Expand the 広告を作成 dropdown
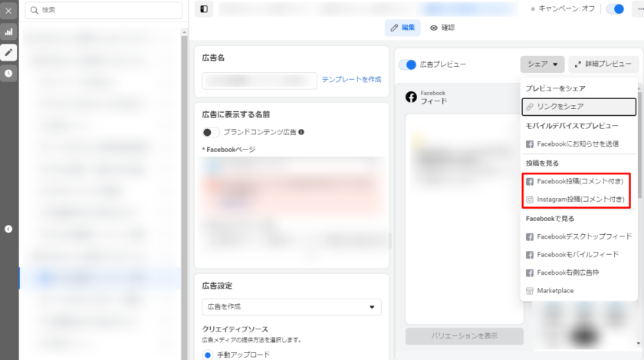 (291, 307)
